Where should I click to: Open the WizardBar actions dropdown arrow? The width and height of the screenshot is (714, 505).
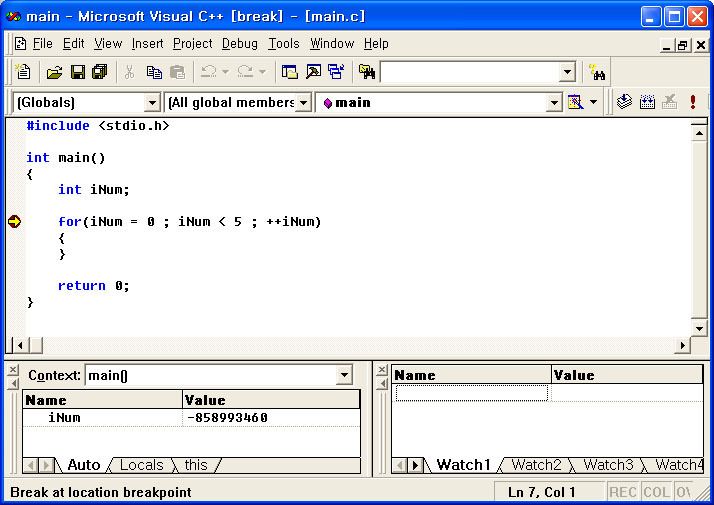click(593, 102)
